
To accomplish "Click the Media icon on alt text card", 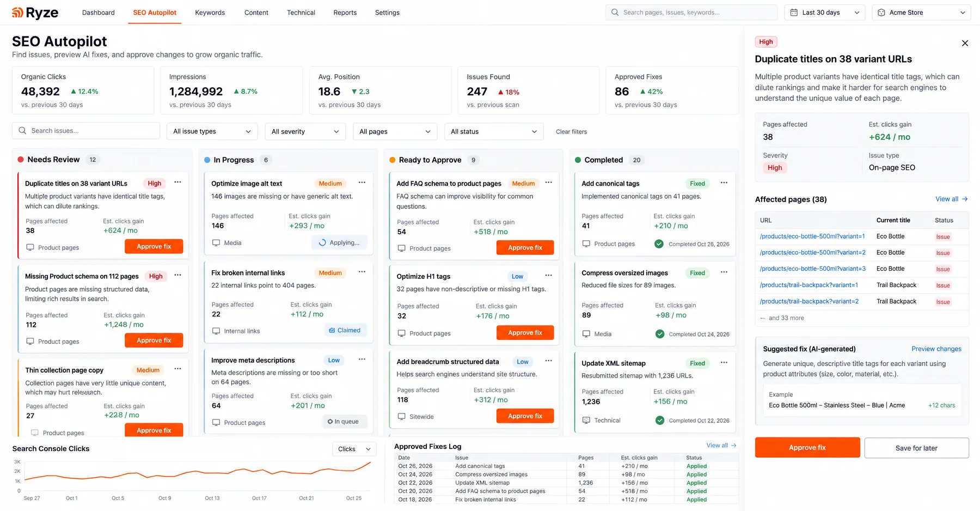I will pos(216,243).
